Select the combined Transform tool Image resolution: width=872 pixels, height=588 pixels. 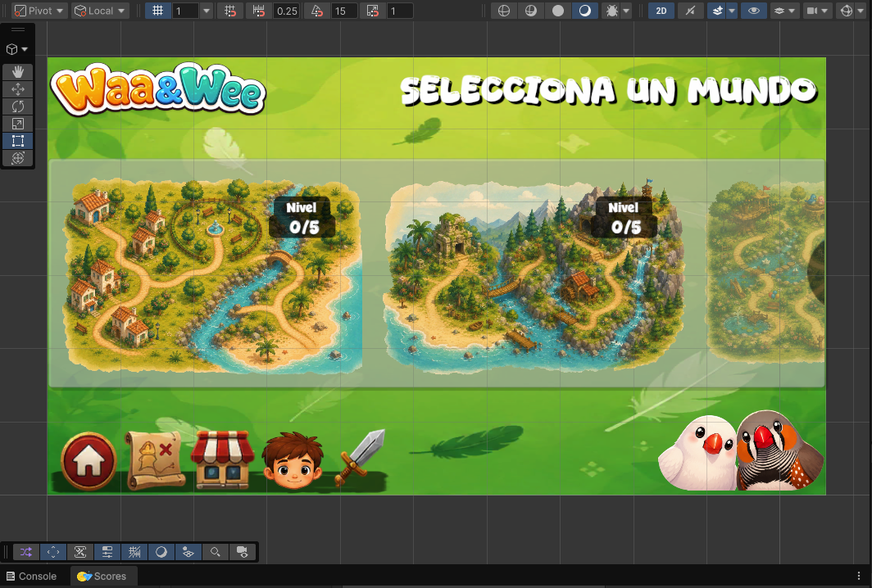coord(18,158)
